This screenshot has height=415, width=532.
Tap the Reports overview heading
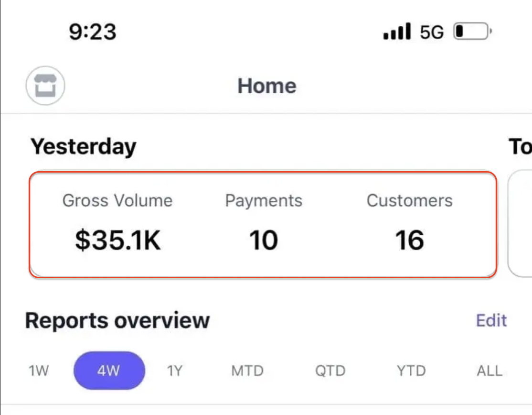click(x=117, y=320)
